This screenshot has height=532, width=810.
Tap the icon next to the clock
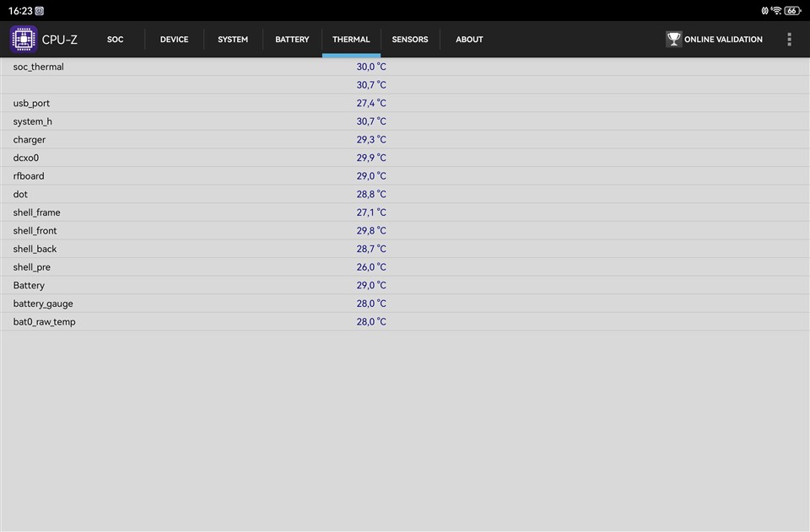(x=40, y=11)
